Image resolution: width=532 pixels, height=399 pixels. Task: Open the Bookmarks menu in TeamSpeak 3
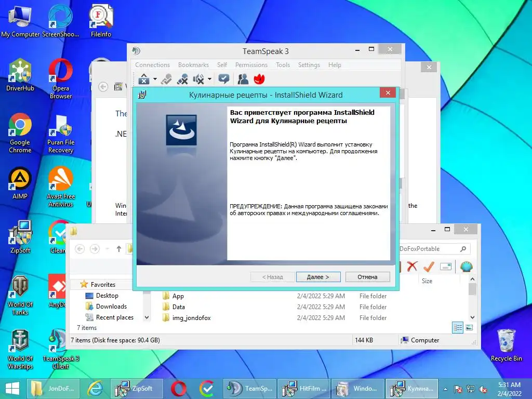click(x=193, y=65)
